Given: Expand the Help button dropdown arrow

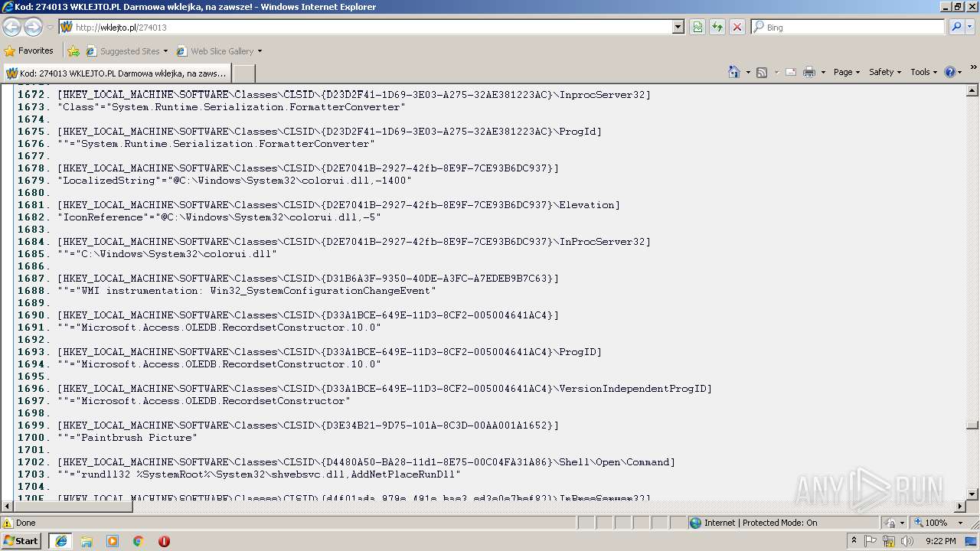Looking at the screenshot, I should point(960,72).
